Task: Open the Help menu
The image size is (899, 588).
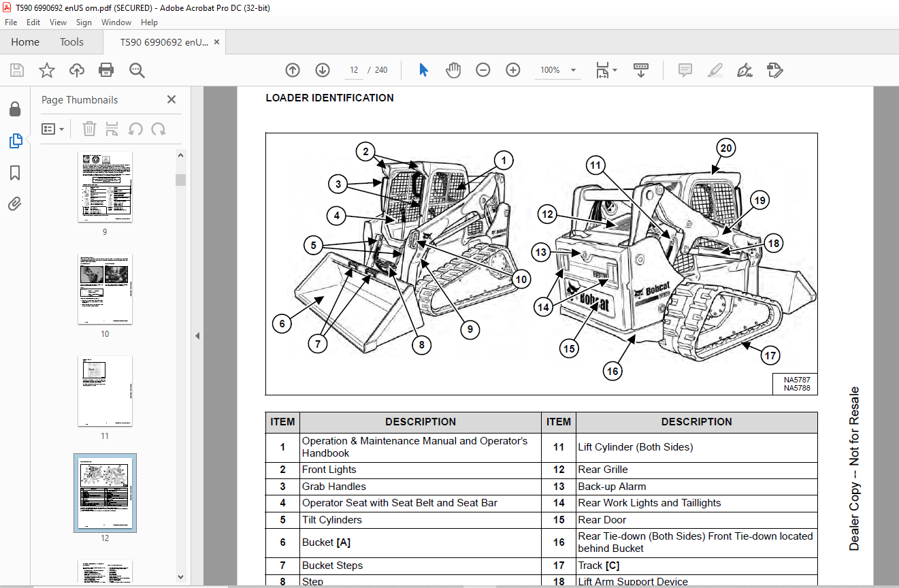Action: (x=150, y=22)
